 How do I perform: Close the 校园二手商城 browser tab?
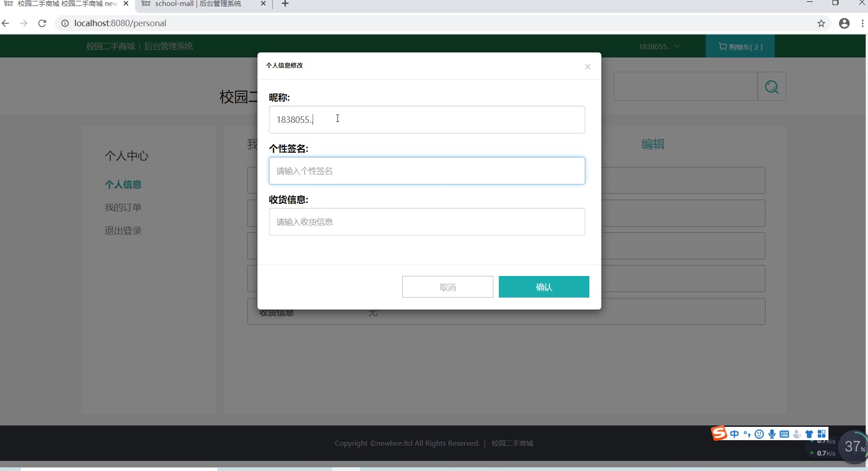(126, 4)
